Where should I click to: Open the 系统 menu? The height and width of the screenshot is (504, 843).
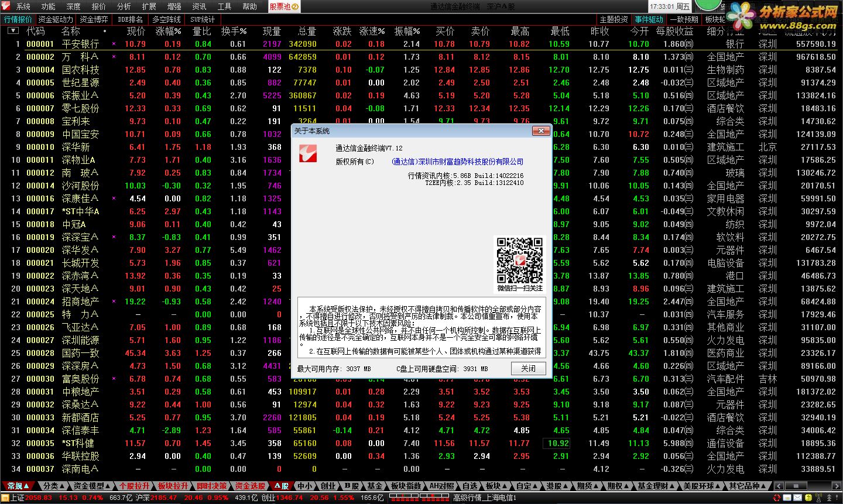pos(23,6)
